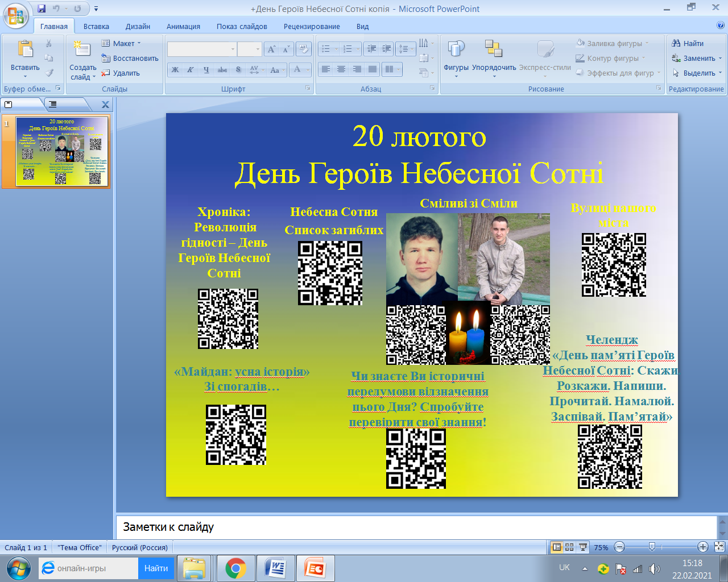Viewport: 728px width, 582px height.
Task: Open Экспресс-стили quick styles
Action: coord(545,57)
